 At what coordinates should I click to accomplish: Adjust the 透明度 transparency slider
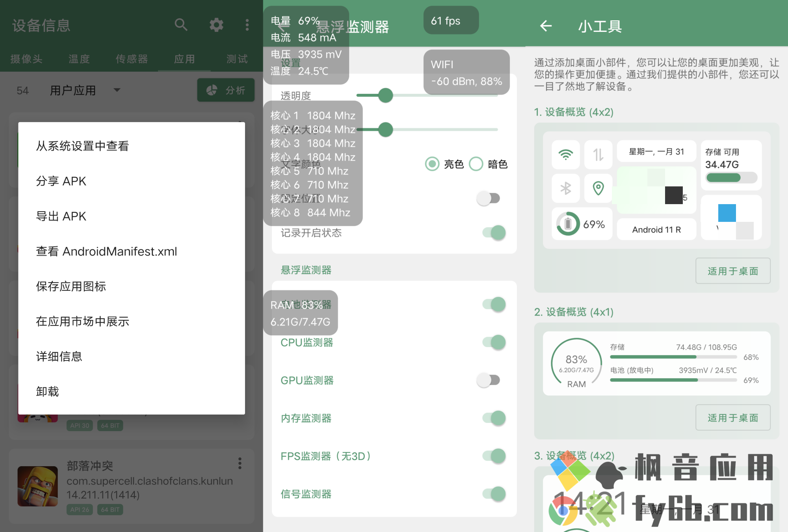[427, 95]
